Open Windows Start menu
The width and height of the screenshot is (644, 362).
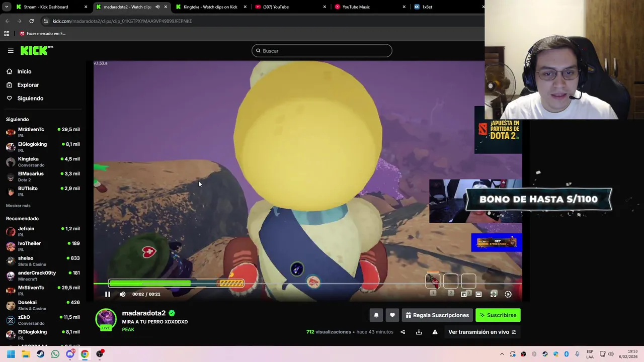pos(11,354)
